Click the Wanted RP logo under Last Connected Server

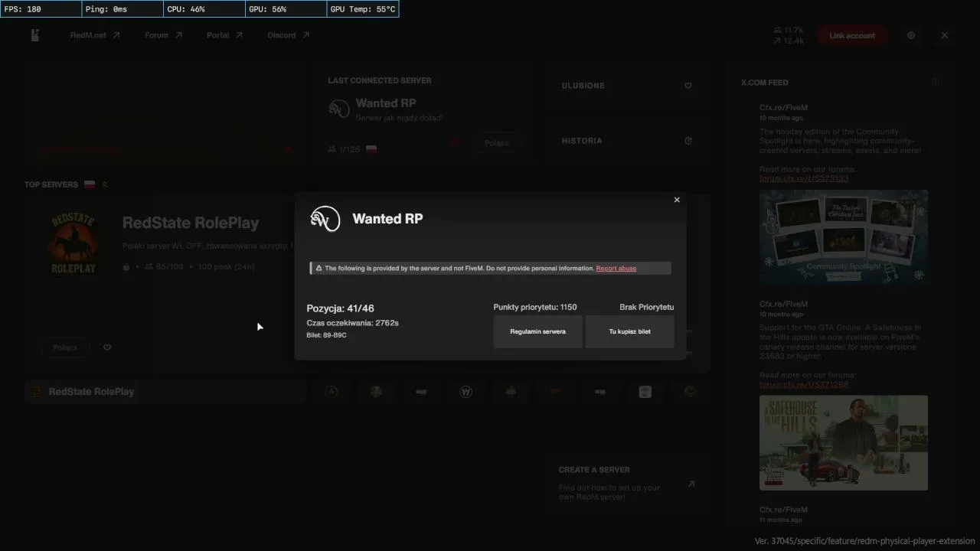click(x=338, y=109)
